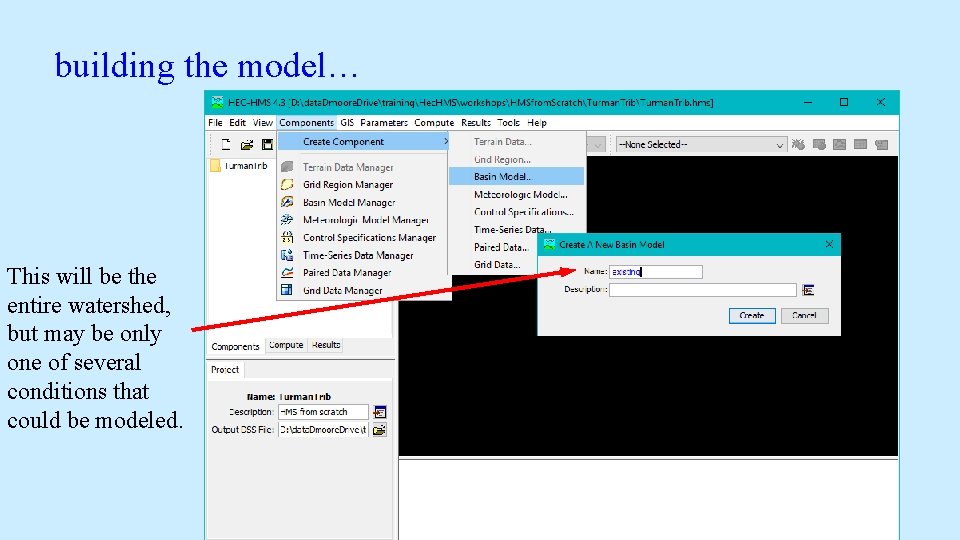Click the time-series table toolbar icon
The image size is (960, 540).
tap(882, 144)
